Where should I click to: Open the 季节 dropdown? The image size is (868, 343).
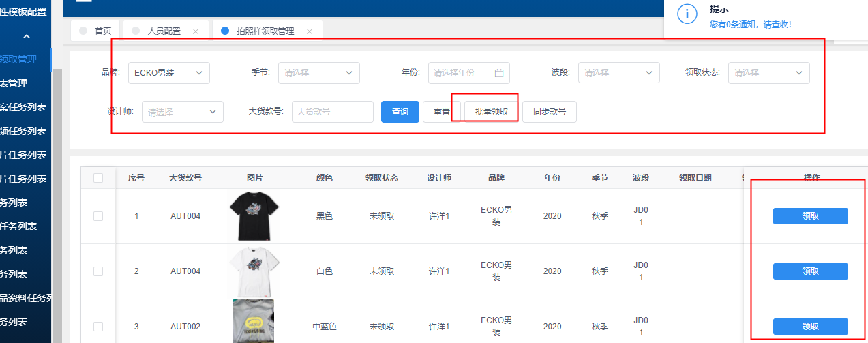point(318,73)
